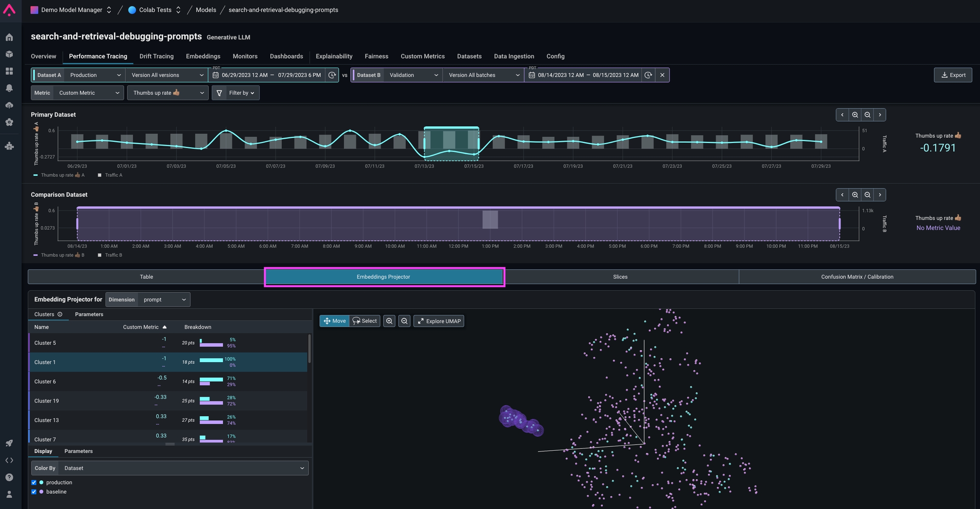
Task: Remove Dataset B with the X icon
Action: [x=662, y=75]
